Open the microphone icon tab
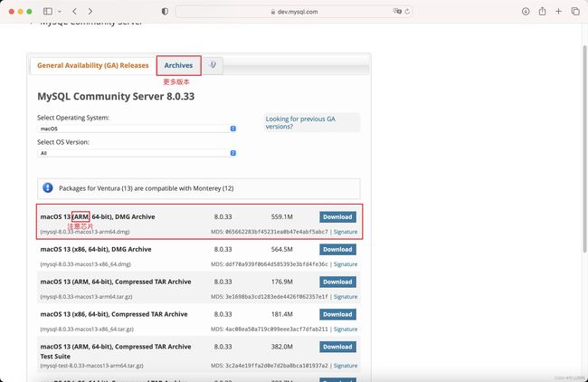This screenshot has width=588, height=382. (213, 65)
